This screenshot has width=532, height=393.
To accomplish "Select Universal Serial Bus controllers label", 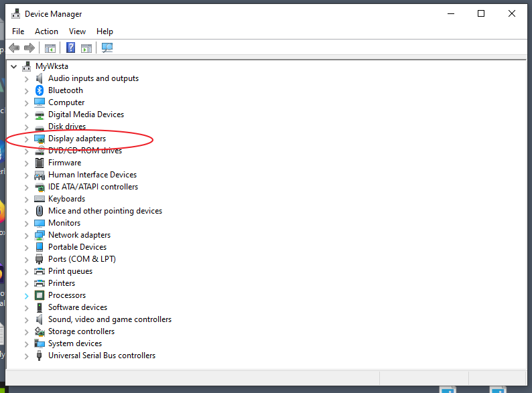I will coord(102,356).
